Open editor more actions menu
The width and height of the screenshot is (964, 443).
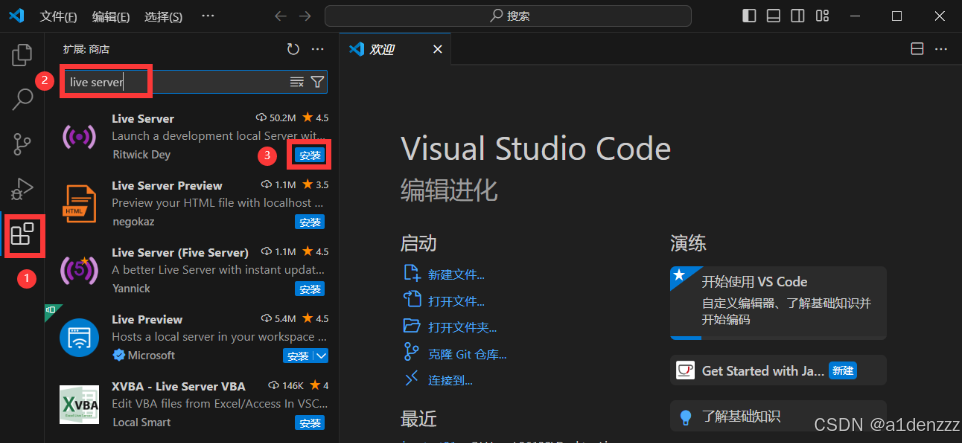tap(941, 49)
